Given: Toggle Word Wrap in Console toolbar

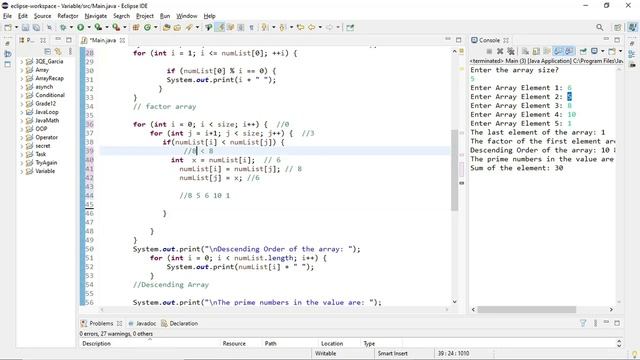Looking at the screenshot, I should 547,51.
